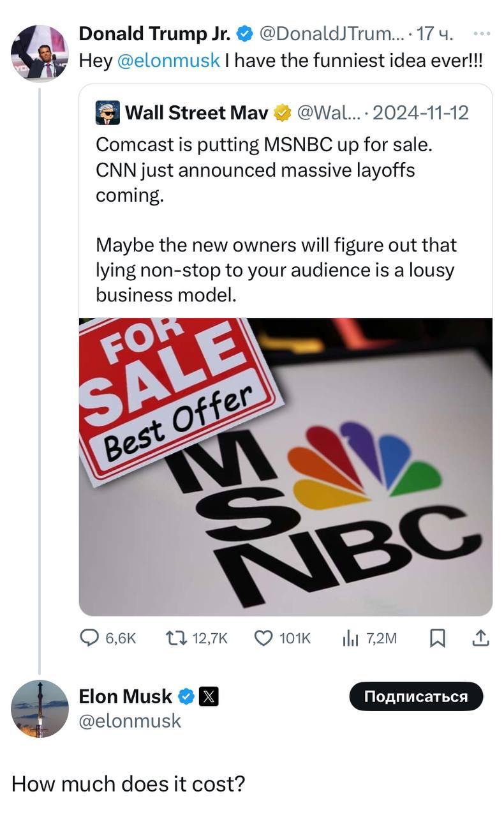Open the view count analytics bars icon
The width and height of the screenshot is (504, 817).
click(351, 638)
